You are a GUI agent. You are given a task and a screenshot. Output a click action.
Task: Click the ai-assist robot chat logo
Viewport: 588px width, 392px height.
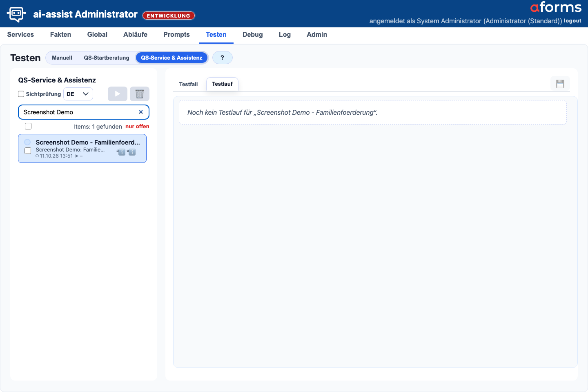click(x=16, y=14)
